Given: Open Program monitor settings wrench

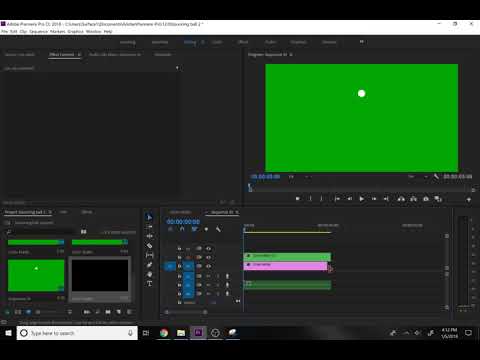Looking at the screenshot, I should tap(436, 177).
